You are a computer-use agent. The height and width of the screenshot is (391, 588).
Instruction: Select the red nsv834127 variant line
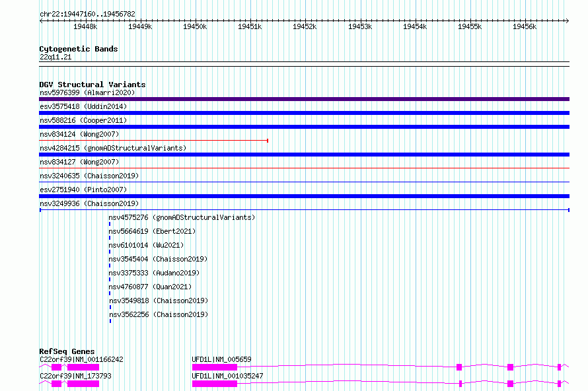click(304, 168)
